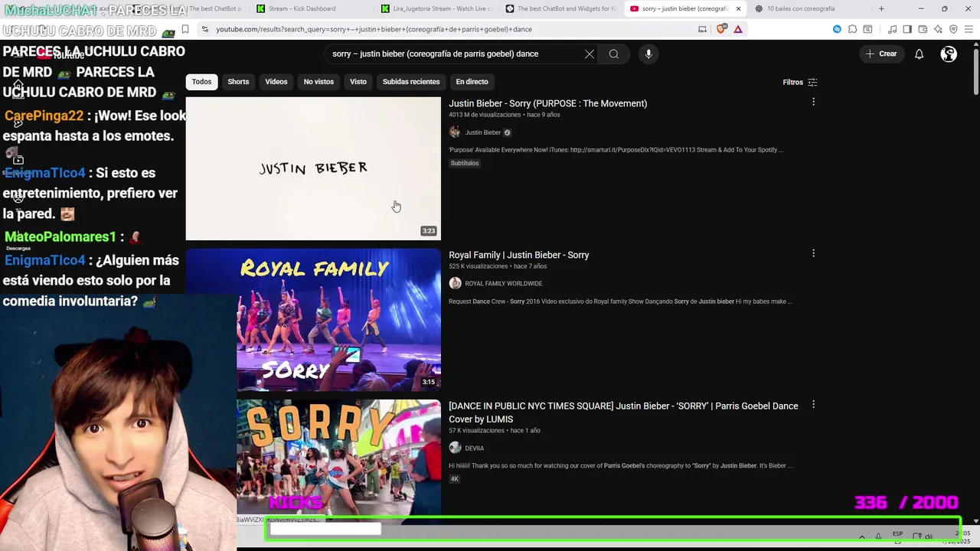
Task: Click the tab search icon in toolbar
Action: click(x=867, y=29)
